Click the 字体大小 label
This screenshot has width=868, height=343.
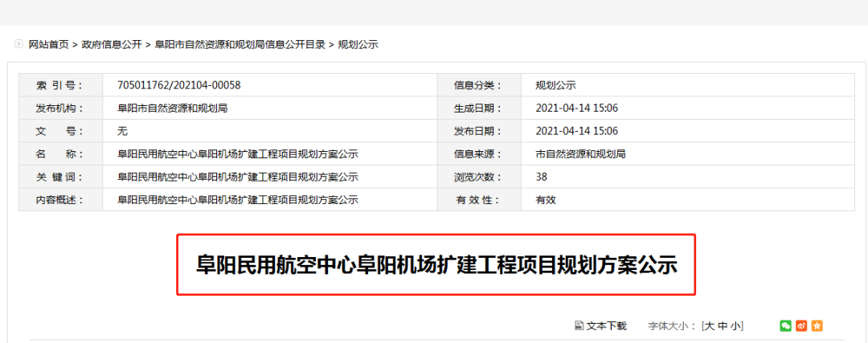click(672, 326)
